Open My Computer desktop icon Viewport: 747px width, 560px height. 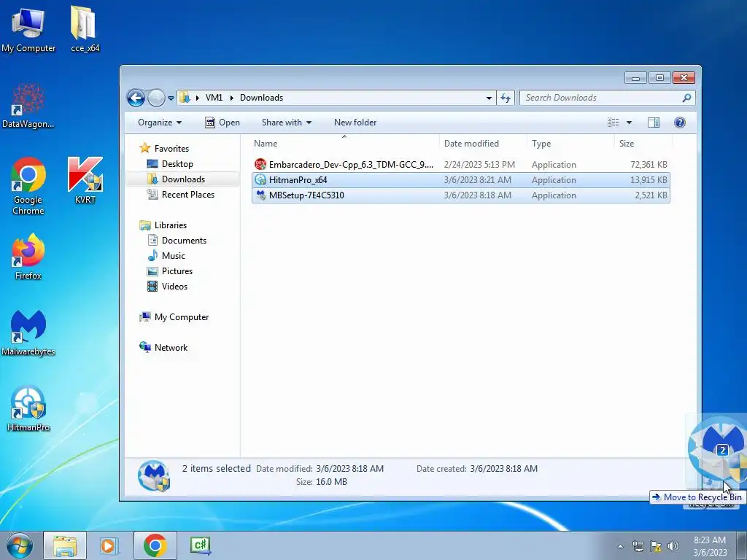[x=28, y=29]
